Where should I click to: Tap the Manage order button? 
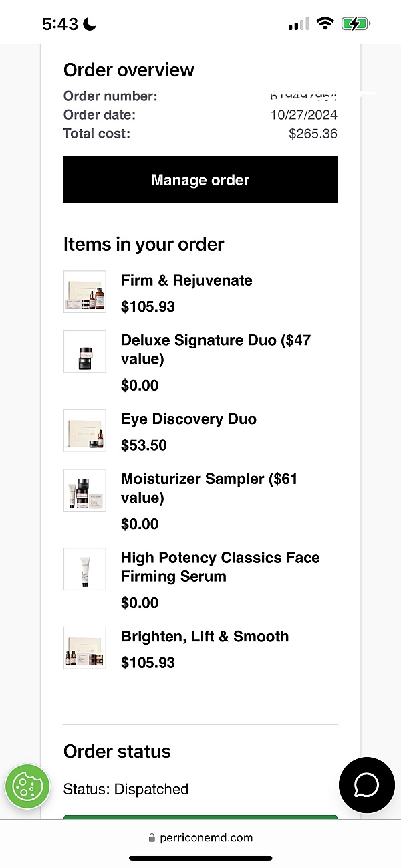[200, 179]
